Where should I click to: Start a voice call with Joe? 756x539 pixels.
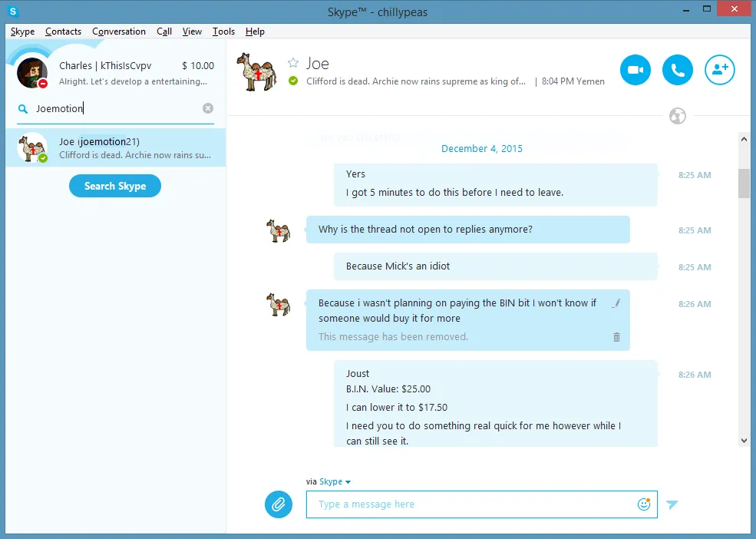[x=678, y=70]
